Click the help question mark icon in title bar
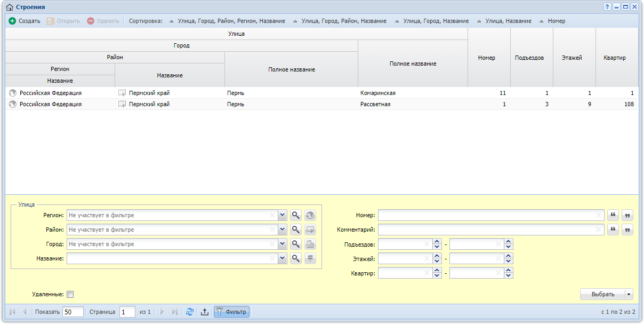The height and width of the screenshot is (324, 644). 607,7
